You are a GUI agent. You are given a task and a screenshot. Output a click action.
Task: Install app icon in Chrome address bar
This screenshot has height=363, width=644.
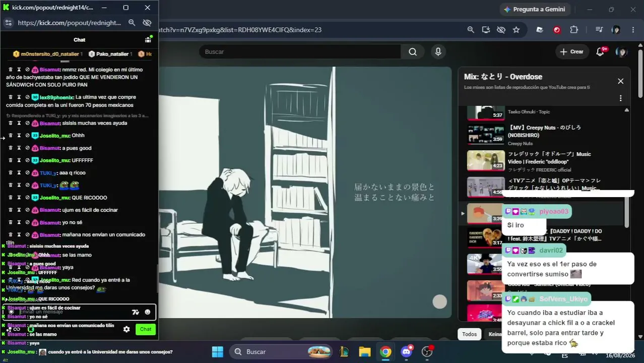(x=486, y=30)
